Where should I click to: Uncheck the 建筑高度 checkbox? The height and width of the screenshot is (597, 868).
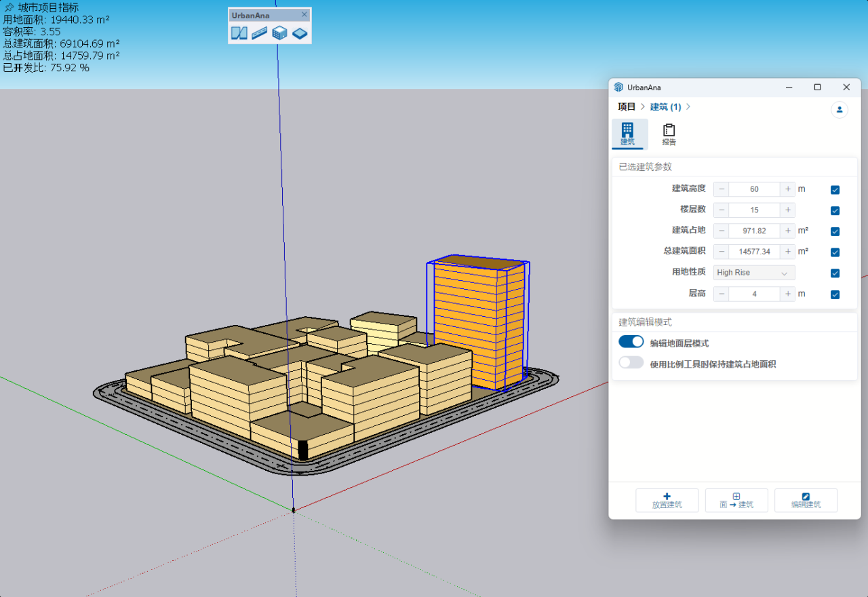[x=835, y=190]
